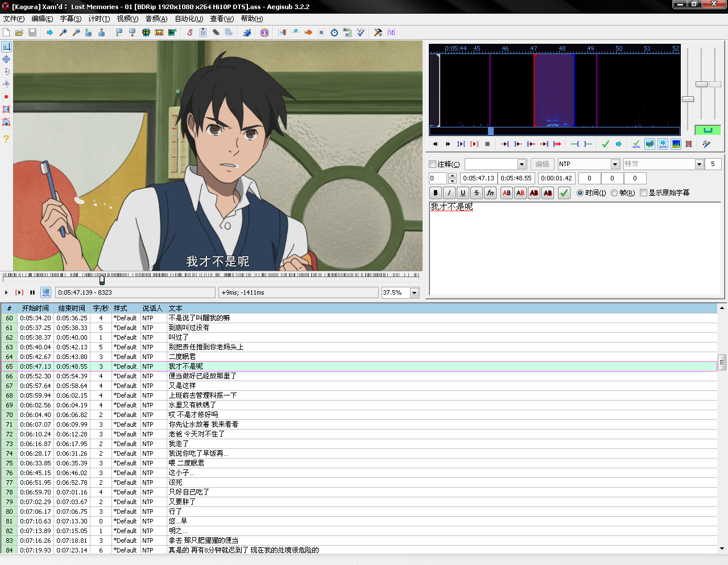Commit line with green check below edit fields
Screen dimensions: 728x565
click(x=564, y=193)
